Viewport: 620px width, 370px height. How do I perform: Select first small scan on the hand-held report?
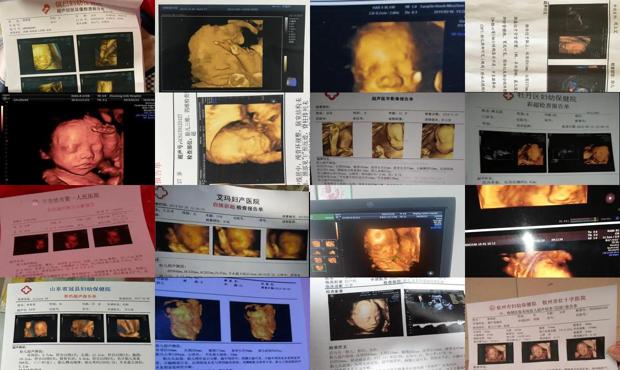[495, 353]
